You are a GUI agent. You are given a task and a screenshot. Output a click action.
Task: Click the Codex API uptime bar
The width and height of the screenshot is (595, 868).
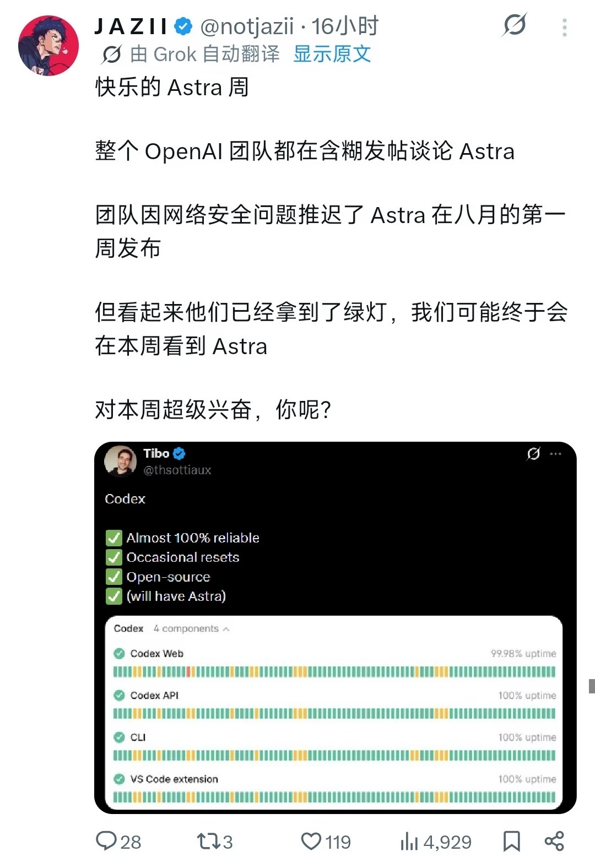click(334, 714)
